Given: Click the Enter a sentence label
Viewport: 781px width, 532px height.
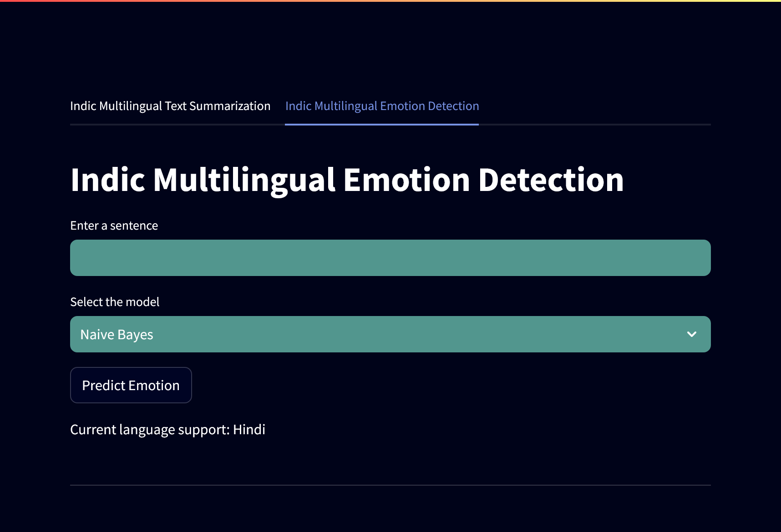Looking at the screenshot, I should [x=114, y=225].
